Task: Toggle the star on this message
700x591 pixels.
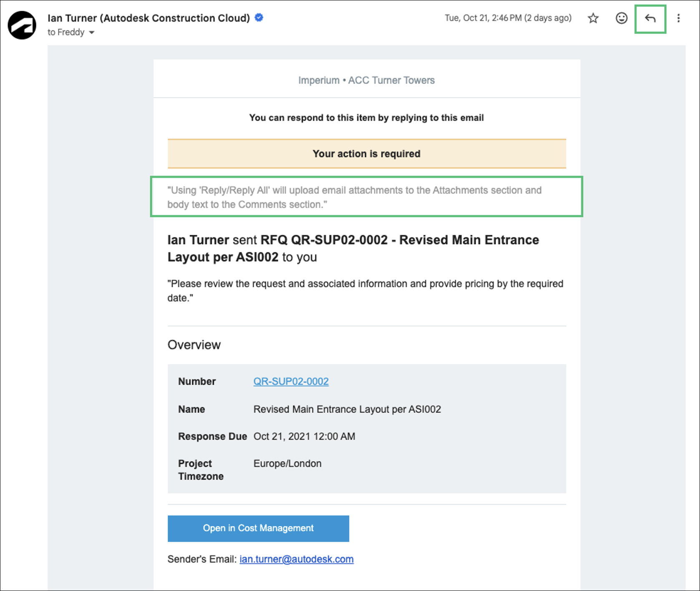Action: point(592,18)
